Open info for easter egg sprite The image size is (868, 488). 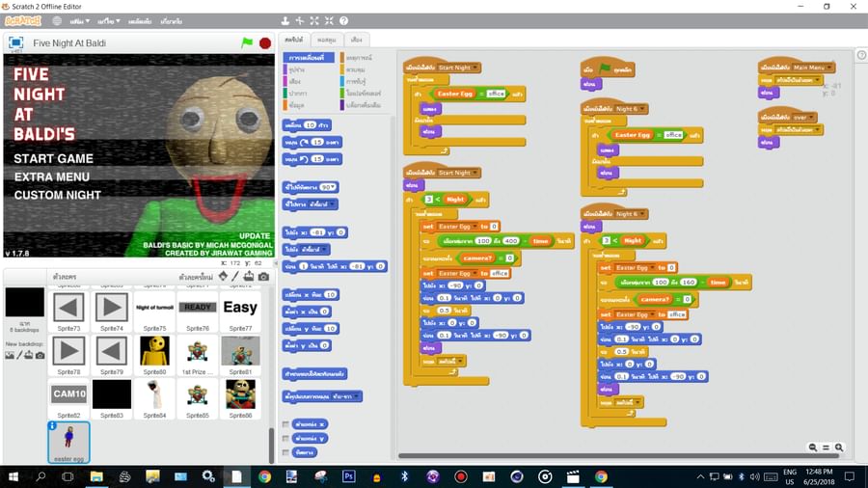tap(52, 426)
